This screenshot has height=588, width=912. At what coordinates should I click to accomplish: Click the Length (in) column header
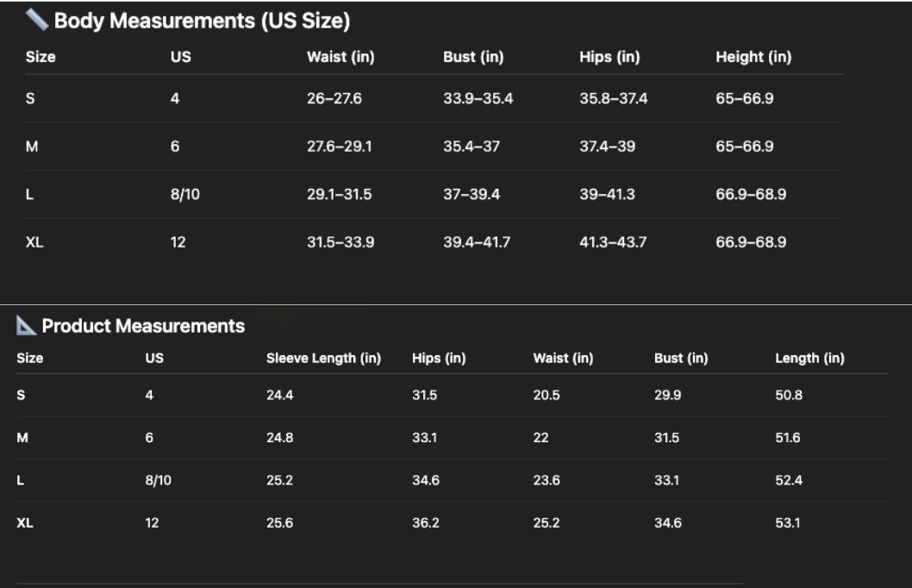point(809,358)
